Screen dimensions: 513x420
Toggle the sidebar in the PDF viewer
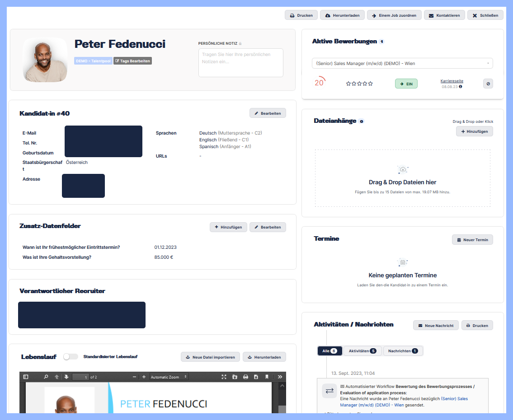pyautogui.click(x=25, y=377)
